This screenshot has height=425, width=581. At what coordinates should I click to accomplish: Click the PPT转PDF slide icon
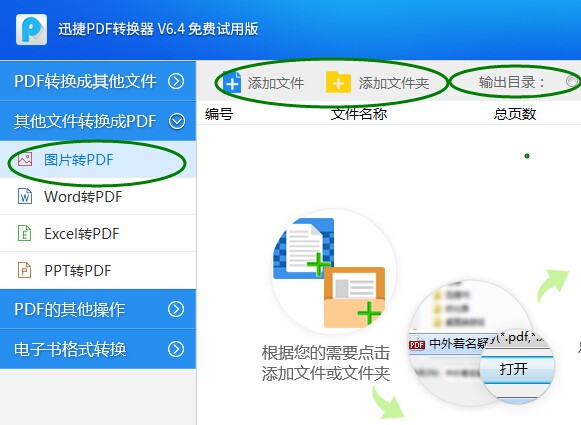(24, 270)
